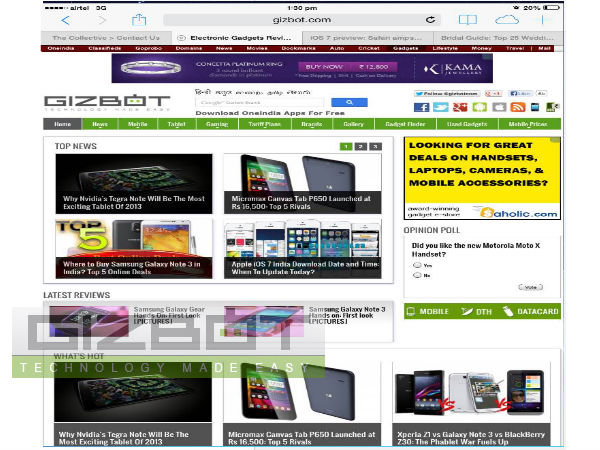Open Gizbot's Facebook social icon
The image size is (600, 450).
(421, 107)
